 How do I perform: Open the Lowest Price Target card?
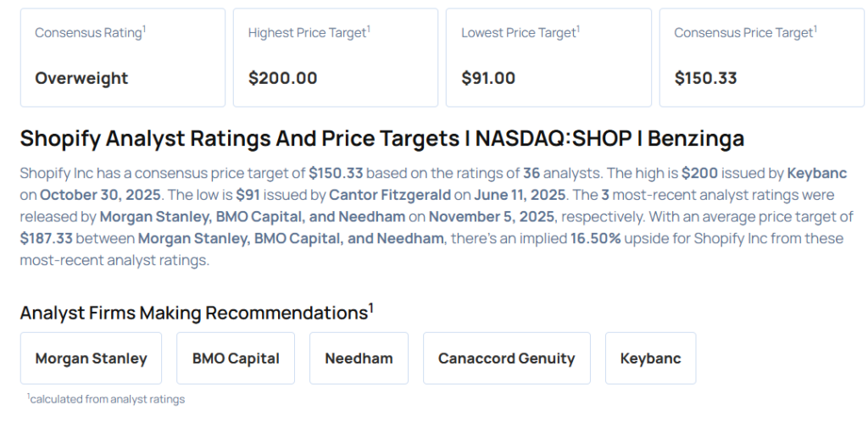(548, 58)
